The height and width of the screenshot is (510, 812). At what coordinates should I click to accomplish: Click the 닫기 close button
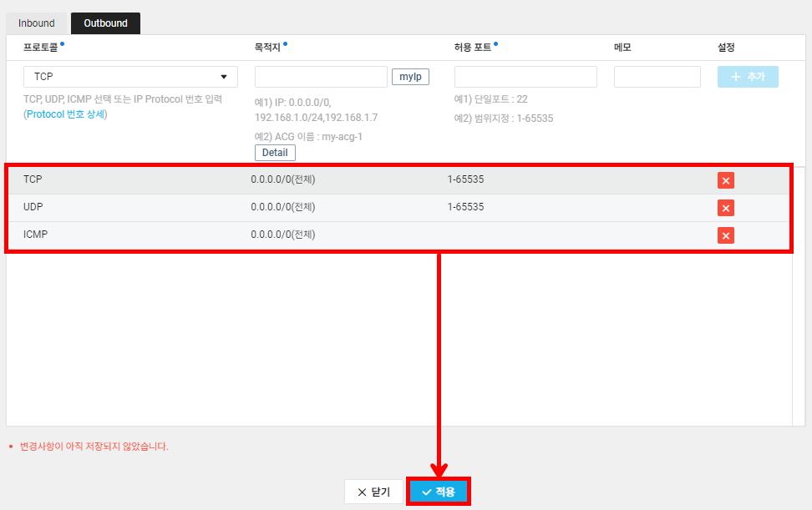374,492
